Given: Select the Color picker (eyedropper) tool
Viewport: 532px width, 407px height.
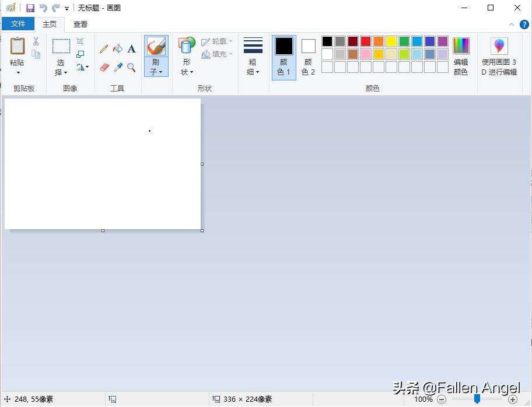Looking at the screenshot, I should [117, 67].
